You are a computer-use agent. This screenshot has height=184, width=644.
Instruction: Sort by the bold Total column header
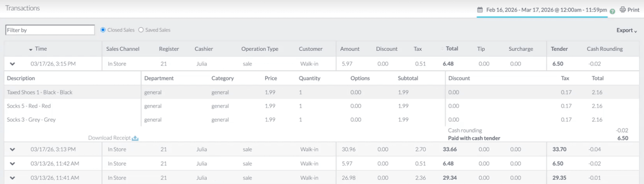(452, 49)
